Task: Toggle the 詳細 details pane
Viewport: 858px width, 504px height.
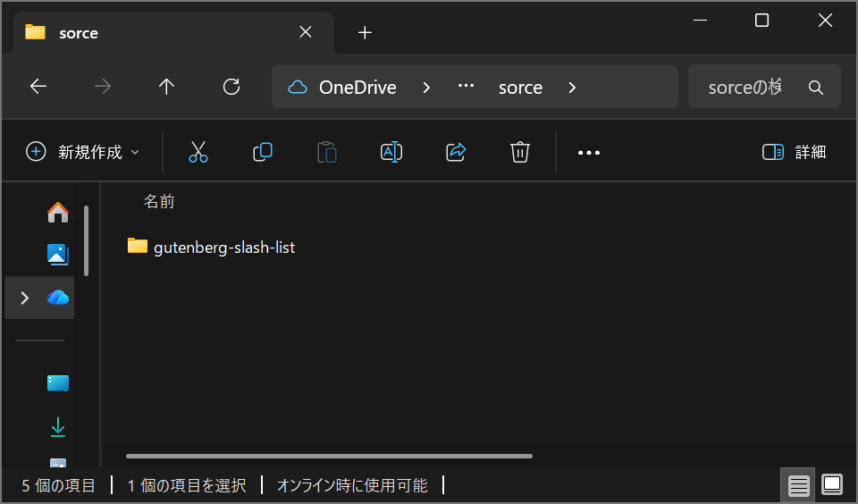Action: pos(794,152)
